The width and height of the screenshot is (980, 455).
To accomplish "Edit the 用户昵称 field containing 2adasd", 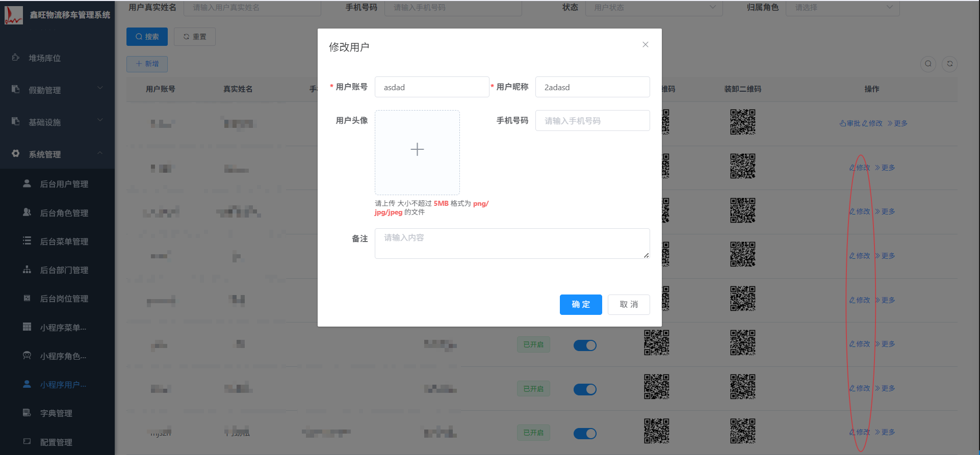I will (592, 87).
